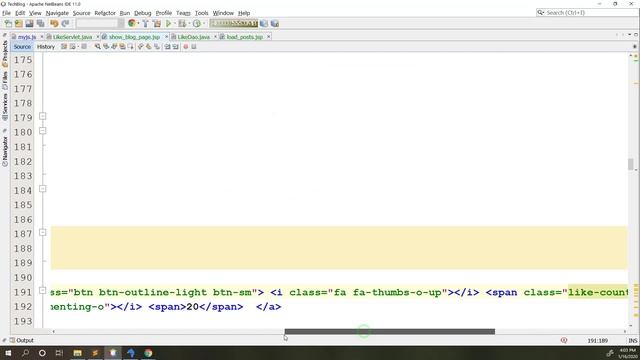Click the Chrome browser run icon

click(x=131, y=23)
